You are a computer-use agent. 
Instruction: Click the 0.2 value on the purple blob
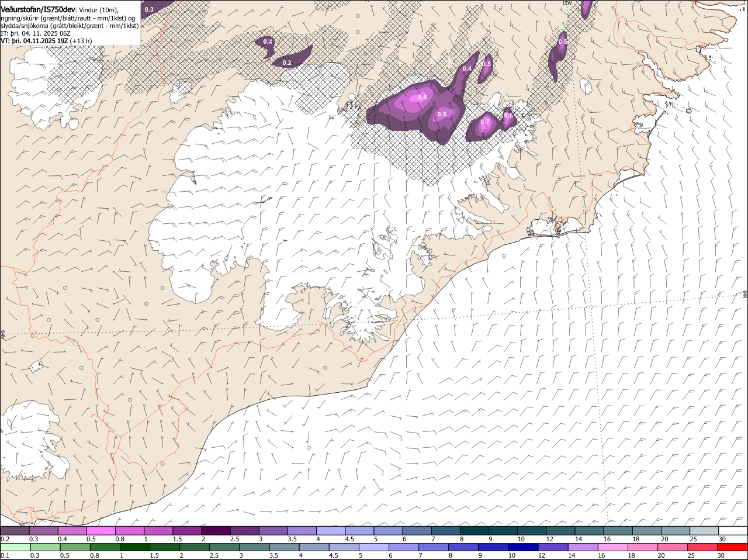point(287,63)
